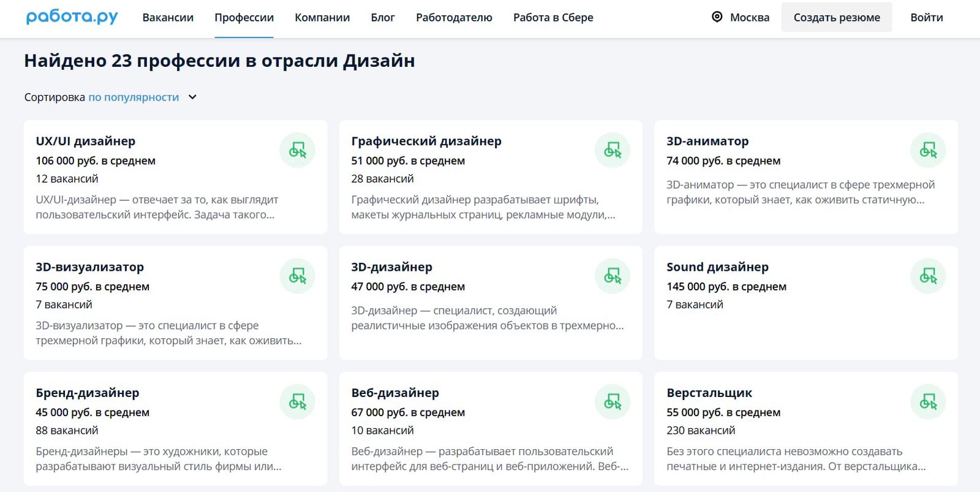980x492 pixels.
Task: Open the Верстальщик profession title
Action: (x=709, y=393)
